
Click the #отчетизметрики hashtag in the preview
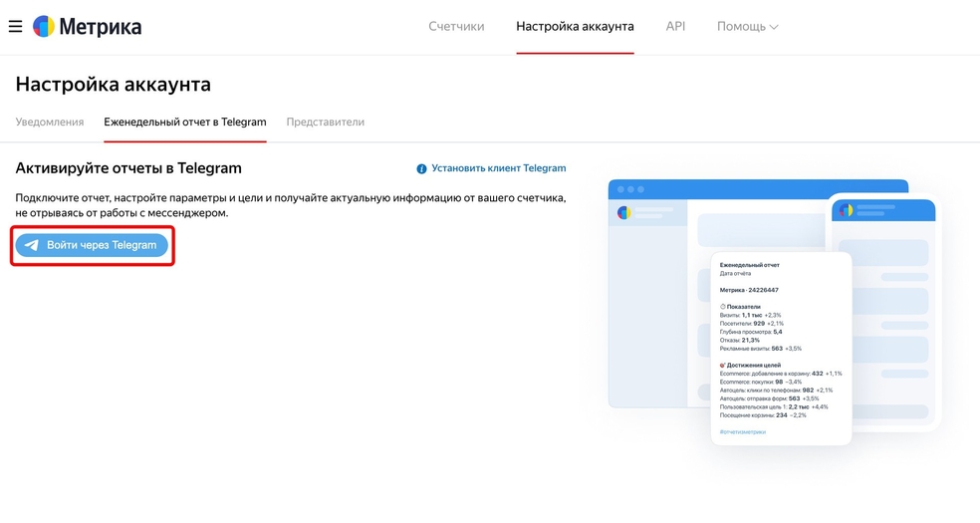743,431
